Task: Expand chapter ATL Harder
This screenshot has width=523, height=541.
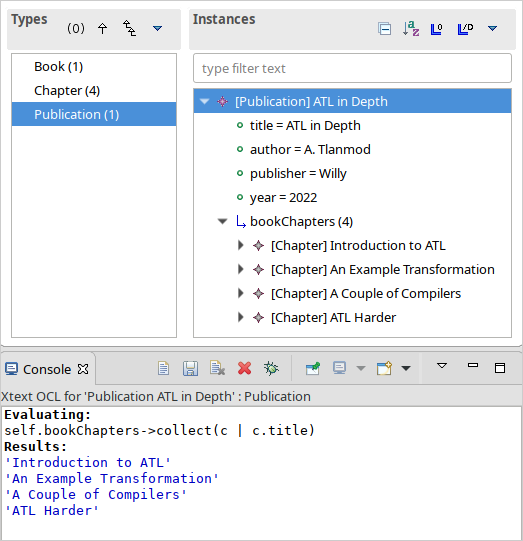Action: (241, 317)
